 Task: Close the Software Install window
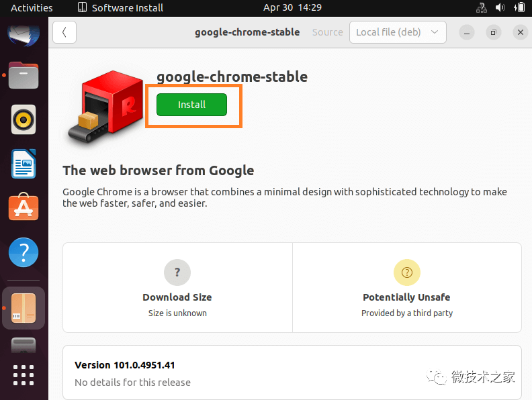(x=521, y=32)
